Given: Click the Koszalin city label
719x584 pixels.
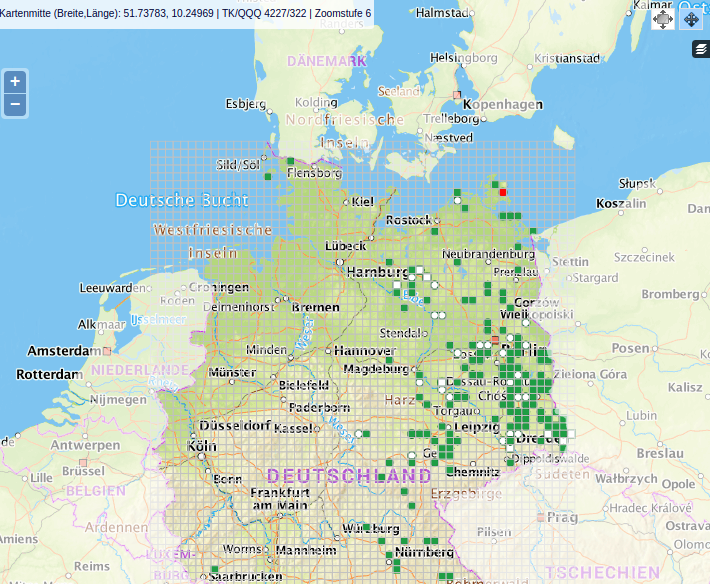Looking at the screenshot, I should (622, 203).
